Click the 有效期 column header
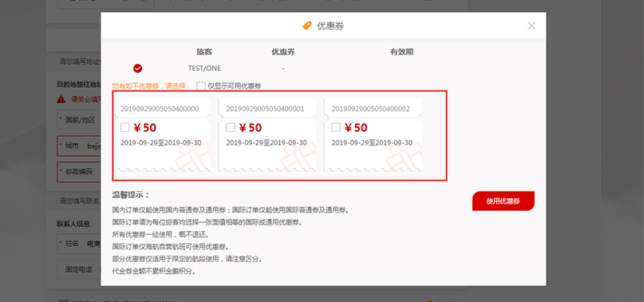 (401, 52)
